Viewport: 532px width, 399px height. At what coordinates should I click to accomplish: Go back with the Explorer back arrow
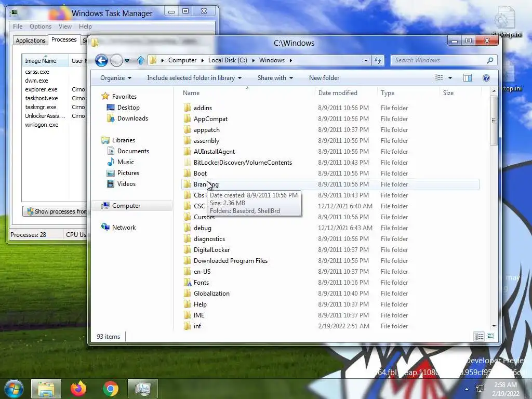click(101, 60)
